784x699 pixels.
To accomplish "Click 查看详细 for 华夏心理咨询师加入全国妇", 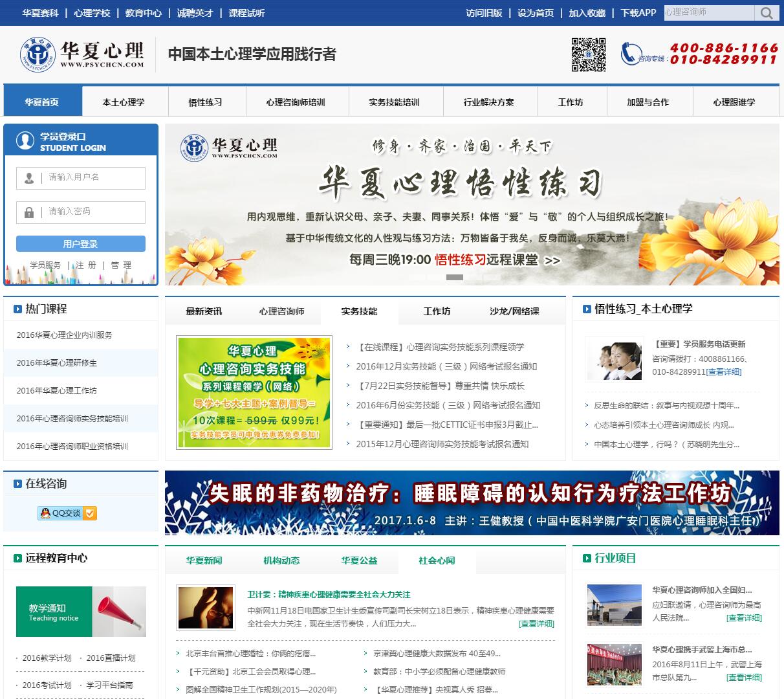I will [744, 618].
